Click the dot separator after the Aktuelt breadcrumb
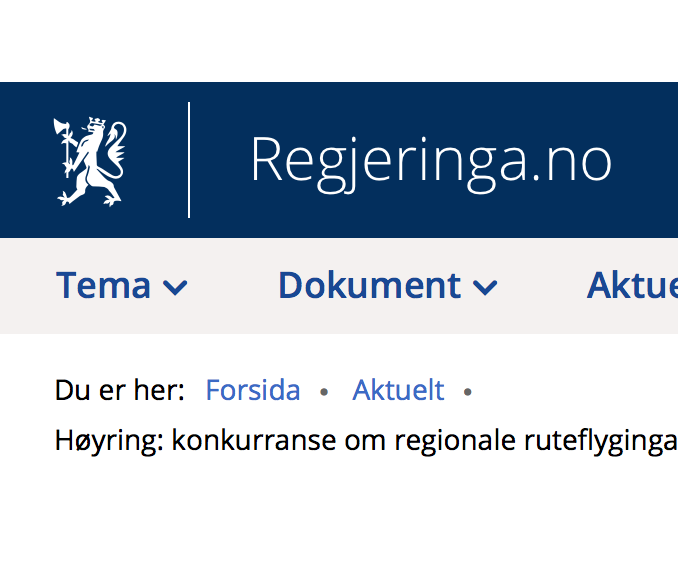 click(x=467, y=392)
